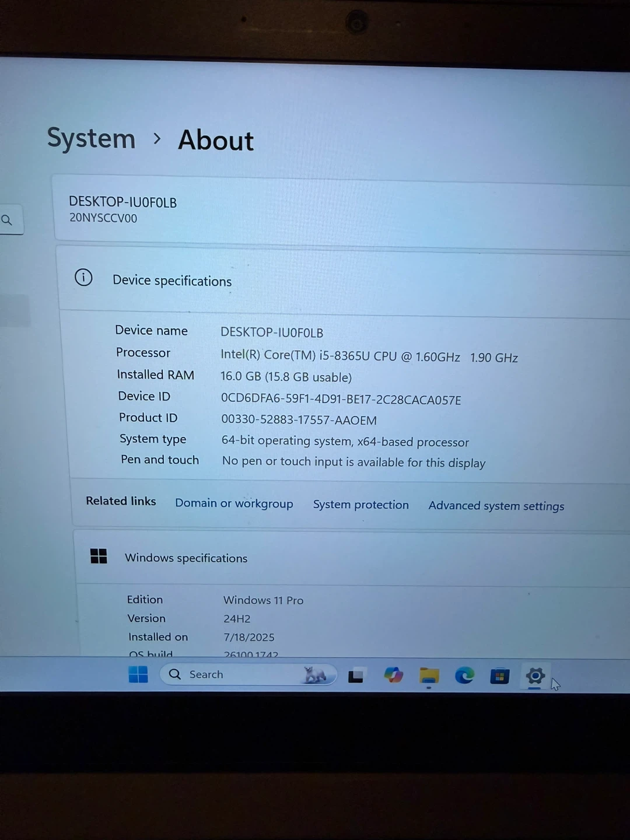630x840 pixels.
Task: Select the Installed RAM value 16.0 GB
Action: pyautogui.click(x=286, y=377)
